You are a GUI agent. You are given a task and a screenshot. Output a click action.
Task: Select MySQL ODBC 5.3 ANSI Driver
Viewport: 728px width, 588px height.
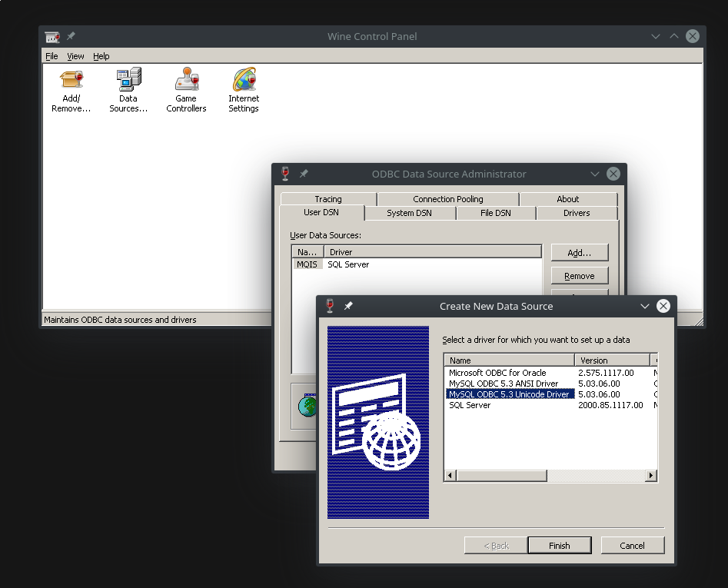tap(504, 384)
